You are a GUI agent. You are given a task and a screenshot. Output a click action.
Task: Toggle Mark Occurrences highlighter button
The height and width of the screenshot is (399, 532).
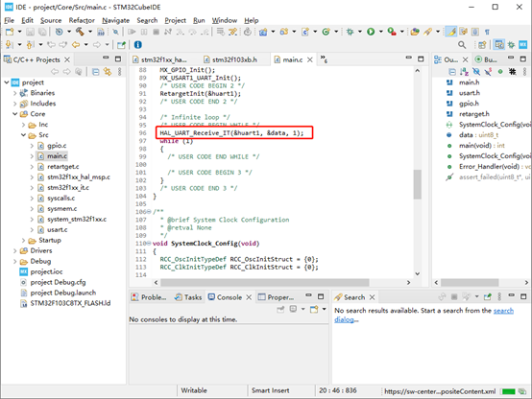[x=451, y=32]
